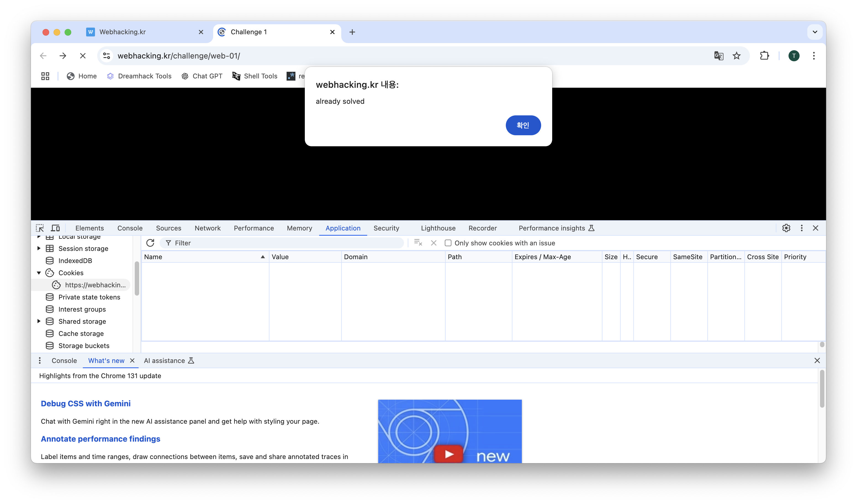Switch to the Network tab
Image resolution: width=857 pixels, height=504 pixels.
pyautogui.click(x=207, y=228)
